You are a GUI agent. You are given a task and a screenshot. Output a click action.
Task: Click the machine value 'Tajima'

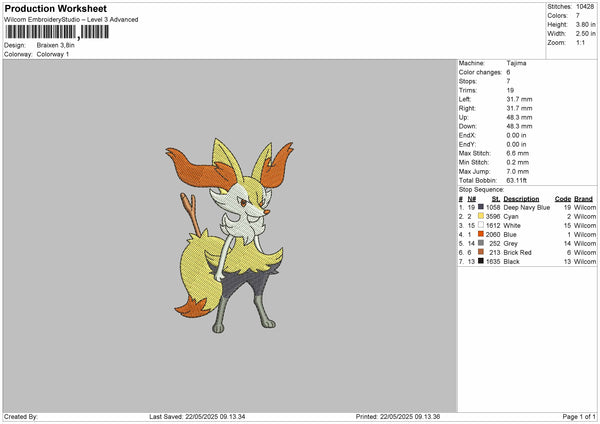pos(516,63)
